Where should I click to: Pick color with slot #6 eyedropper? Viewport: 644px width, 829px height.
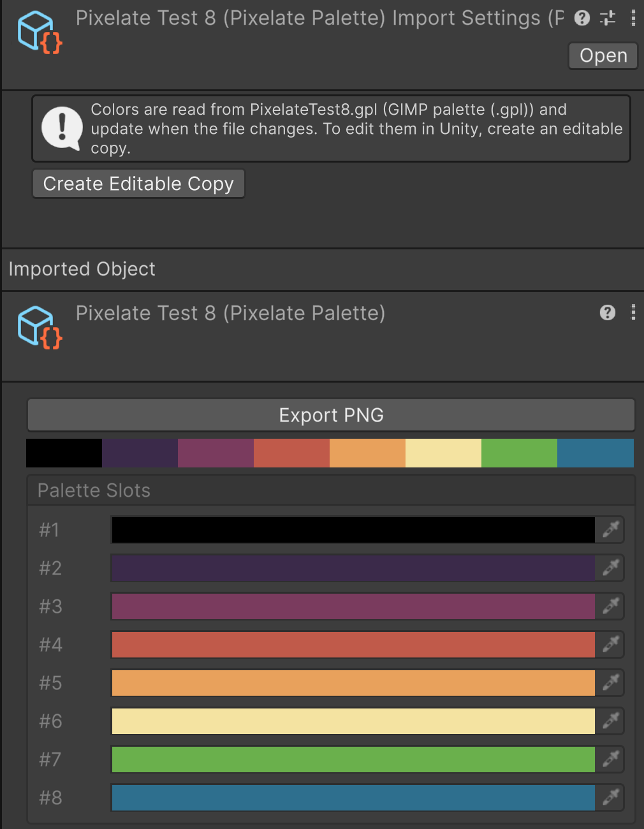tap(610, 721)
